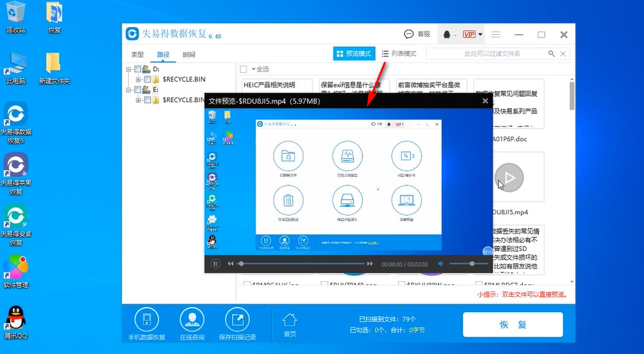Click the scrollbar down arrow in file list
644x354 pixels.
[572, 282]
